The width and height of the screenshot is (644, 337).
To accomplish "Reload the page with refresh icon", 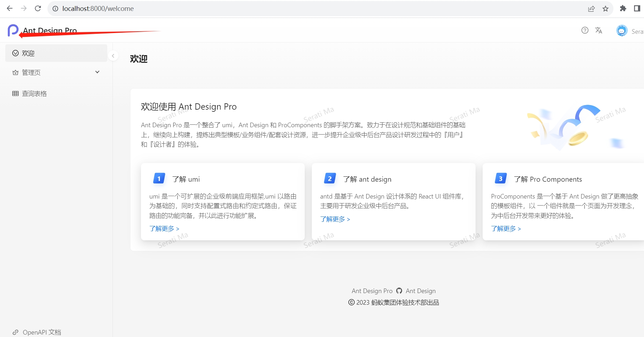I will click(x=38, y=8).
